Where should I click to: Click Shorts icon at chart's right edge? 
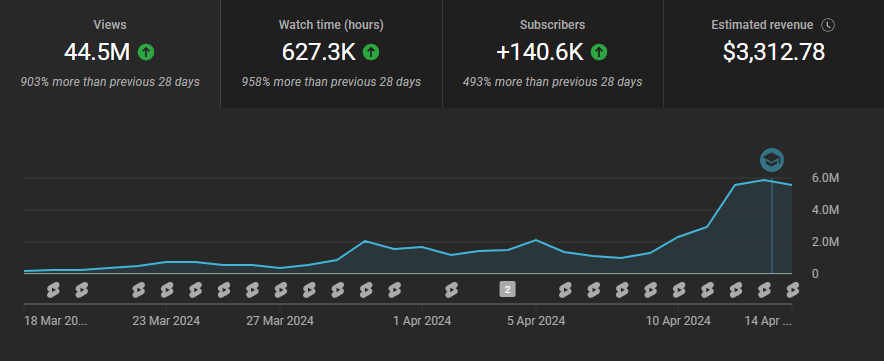pos(793,290)
